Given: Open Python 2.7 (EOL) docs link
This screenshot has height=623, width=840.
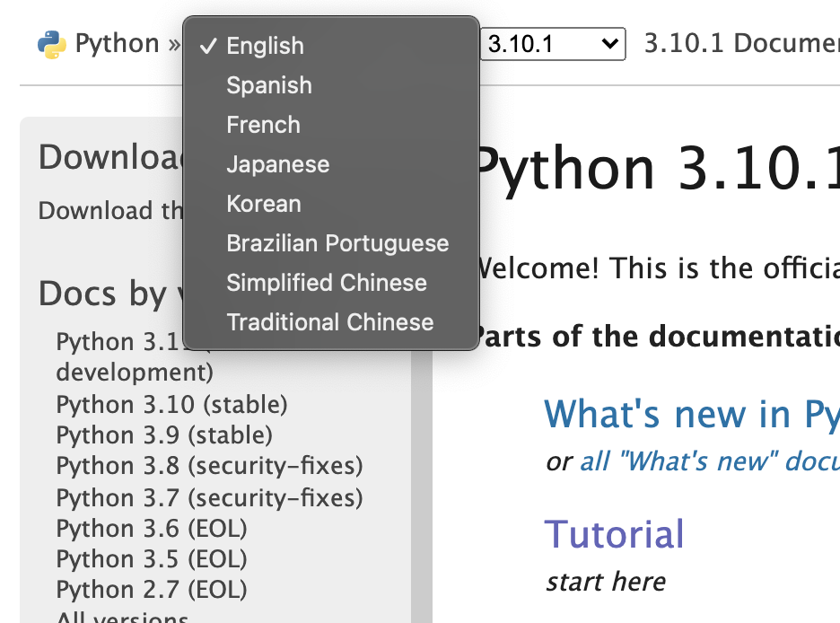Looking at the screenshot, I should point(152,590).
